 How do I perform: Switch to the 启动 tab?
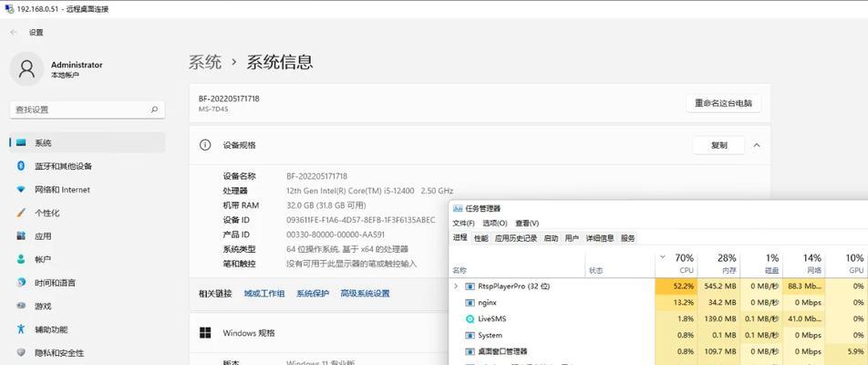click(551, 238)
